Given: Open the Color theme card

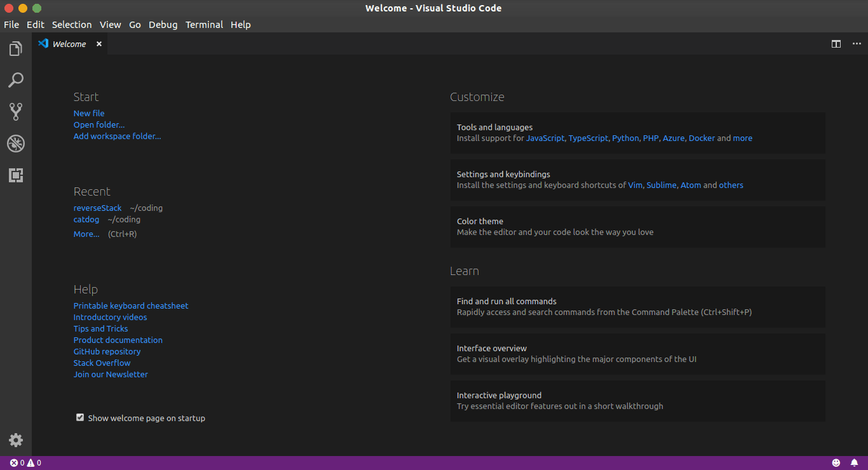Looking at the screenshot, I should pyautogui.click(x=637, y=227).
